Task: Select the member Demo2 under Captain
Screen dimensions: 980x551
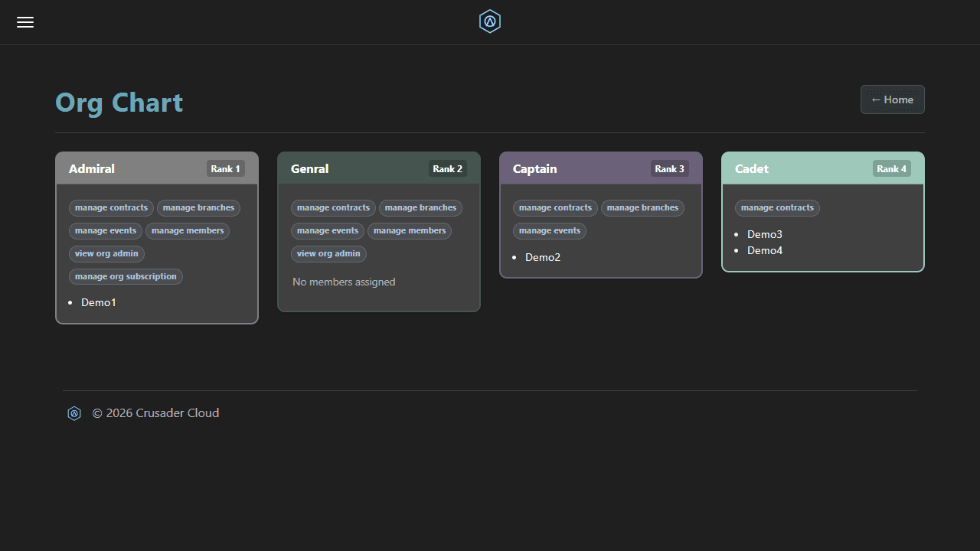Action: click(543, 257)
